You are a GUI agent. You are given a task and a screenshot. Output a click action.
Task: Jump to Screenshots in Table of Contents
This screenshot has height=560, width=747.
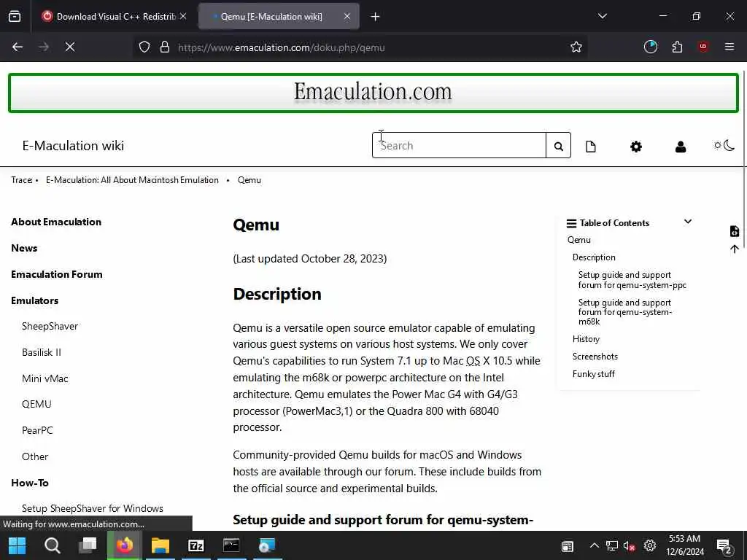pyautogui.click(x=595, y=357)
